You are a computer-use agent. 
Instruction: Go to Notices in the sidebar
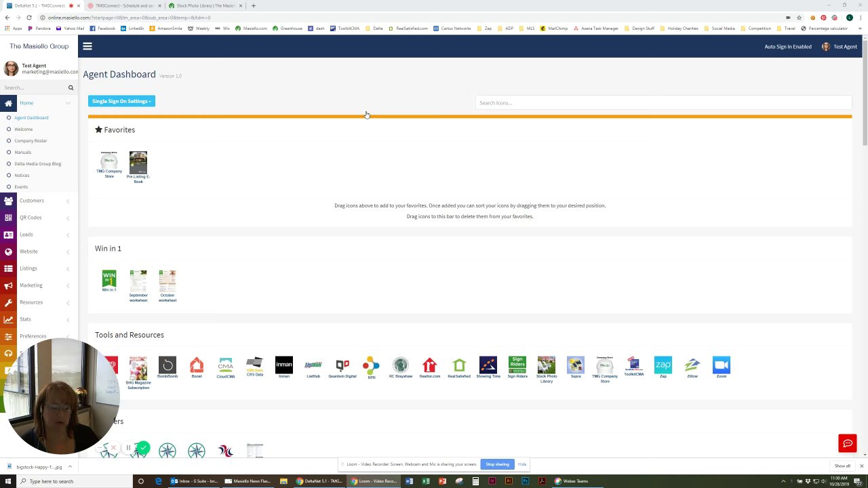coord(22,176)
